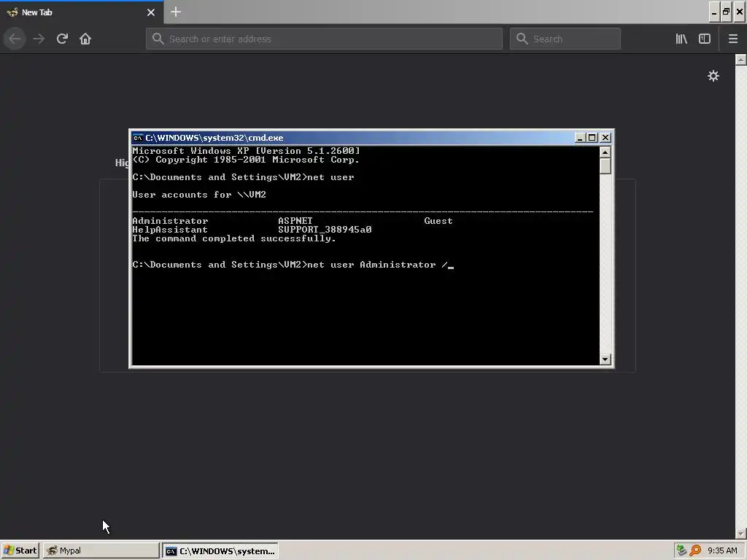Click 'ASPNET' in the cmd output
The height and width of the screenshot is (560, 747).
tap(295, 221)
